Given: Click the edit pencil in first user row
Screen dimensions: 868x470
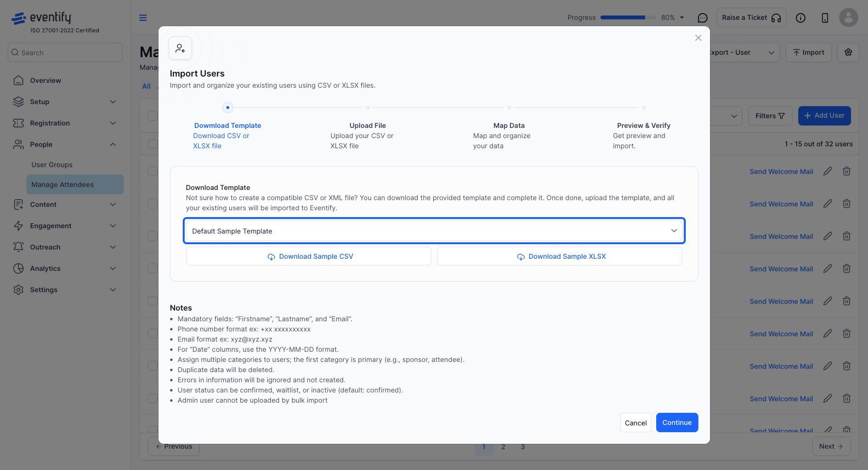Looking at the screenshot, I should click(x=828, y=171).
